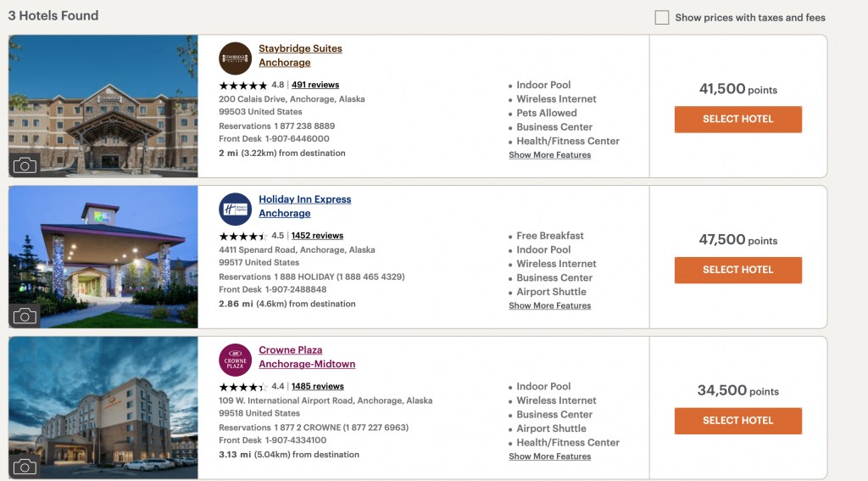Click '3.13 mi (5.04km) from destination' text

click(289, 455)
